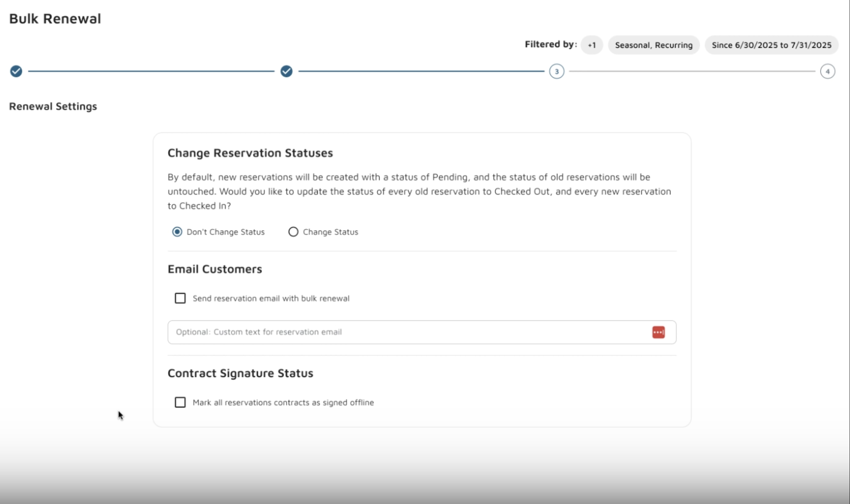Viewport: 850px width, 504px height.
Task: Click the Bulk Renewal page title
Action: pos(55,19)
